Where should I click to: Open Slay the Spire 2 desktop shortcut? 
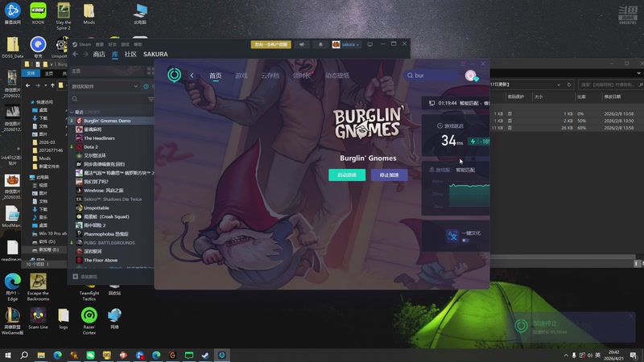64,16
